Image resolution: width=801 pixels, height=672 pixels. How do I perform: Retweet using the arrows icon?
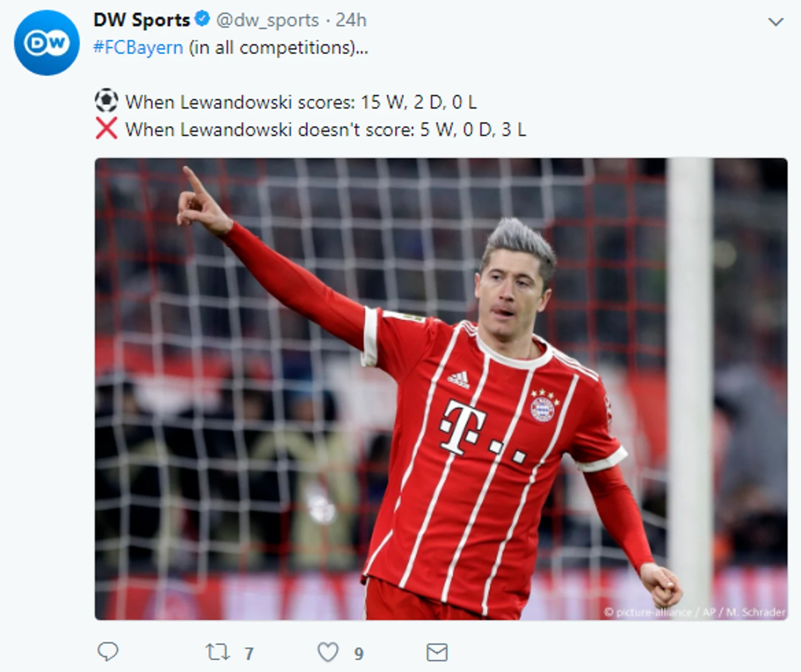click(x=217, y=652)
